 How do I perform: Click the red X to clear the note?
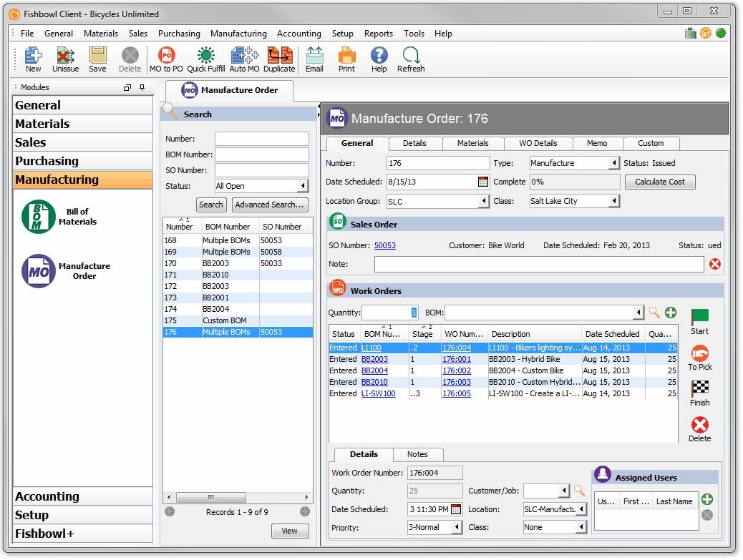pyautogui.click(x=714, y=264)
